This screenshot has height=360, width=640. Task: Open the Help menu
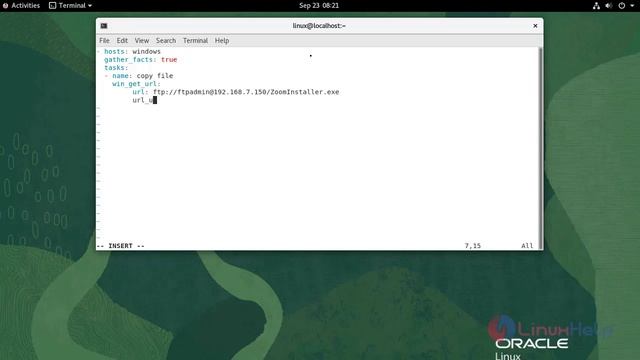(x=222, y=40)
